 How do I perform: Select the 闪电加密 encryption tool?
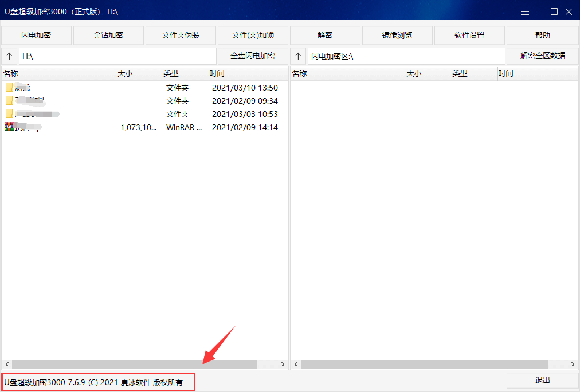point(36,35)
